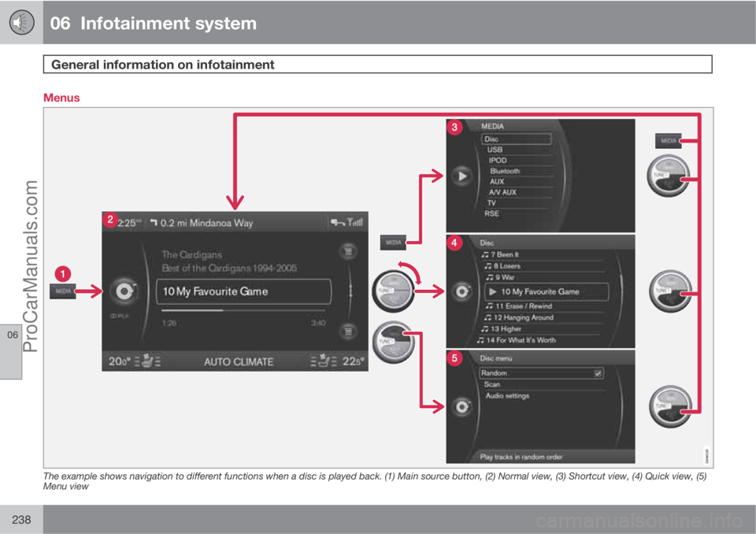
Task: Click the upper round list icon on the playback screen
Action: click(x=346, y=250)
